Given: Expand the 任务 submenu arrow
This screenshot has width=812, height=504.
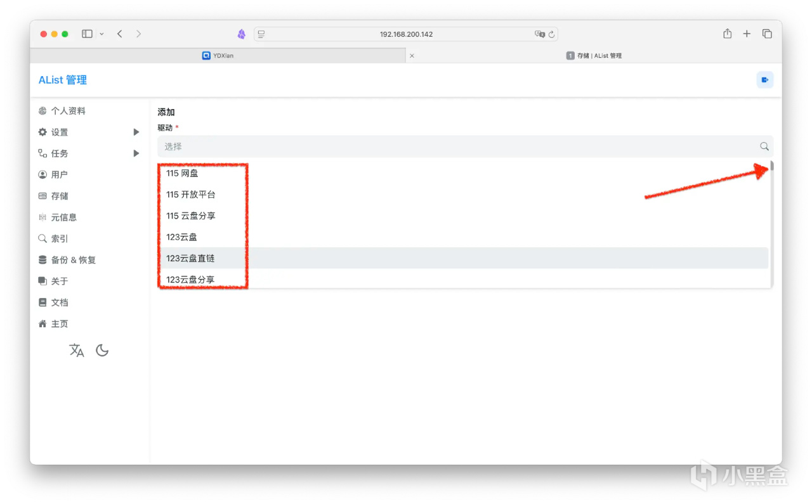Looking at the screenshot, I should pyautogui.click(x=136, y=153).
